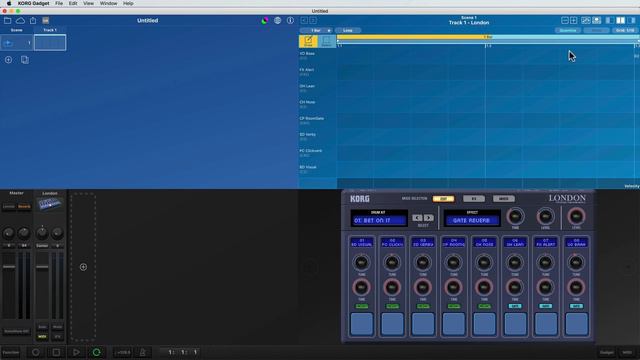Open the Grid resolution dropdown
This screenshot has width=640, height=360.
click(625, 31)
